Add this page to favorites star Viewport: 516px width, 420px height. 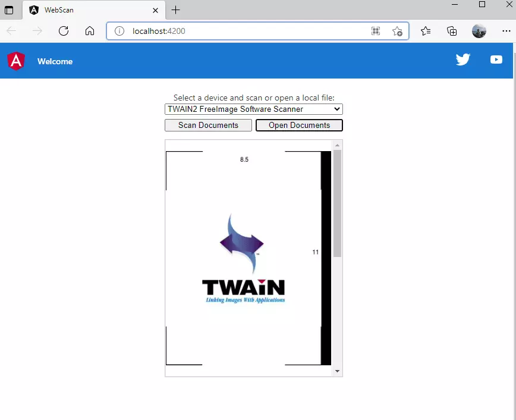(397, 31)
